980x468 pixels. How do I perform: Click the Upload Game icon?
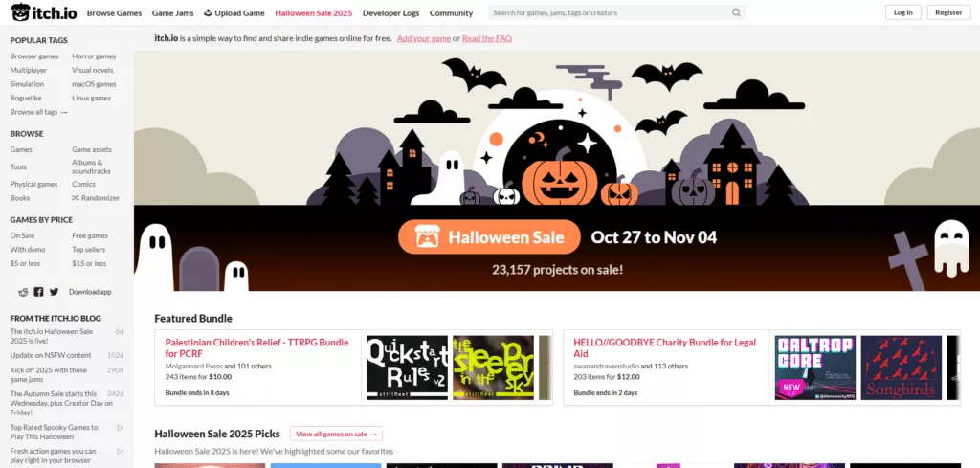[x=208, y=12]
